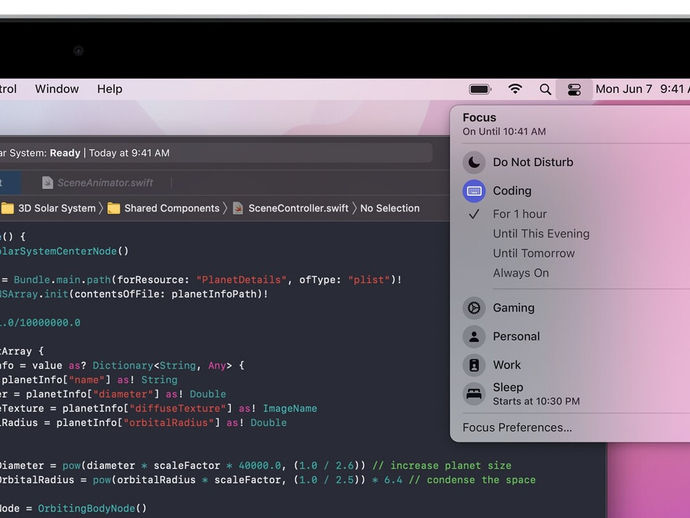Screen dimensions: 690x518
Task: Click the Do Not Disturb label
Action: (533, 162)
